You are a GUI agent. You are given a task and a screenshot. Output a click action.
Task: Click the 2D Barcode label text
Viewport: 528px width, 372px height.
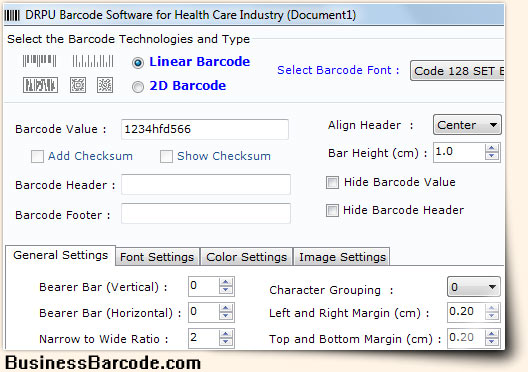188,86
